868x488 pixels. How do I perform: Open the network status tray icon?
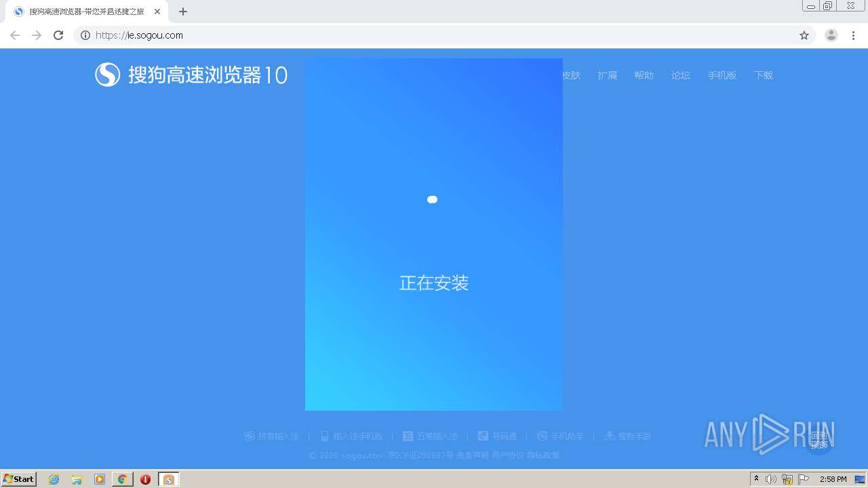[787, 479]
